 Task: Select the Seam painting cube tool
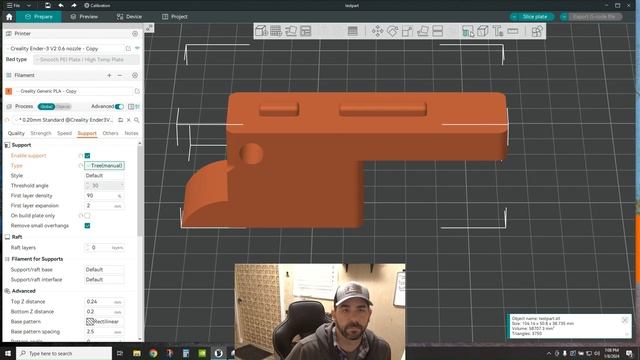click(483, 31)
